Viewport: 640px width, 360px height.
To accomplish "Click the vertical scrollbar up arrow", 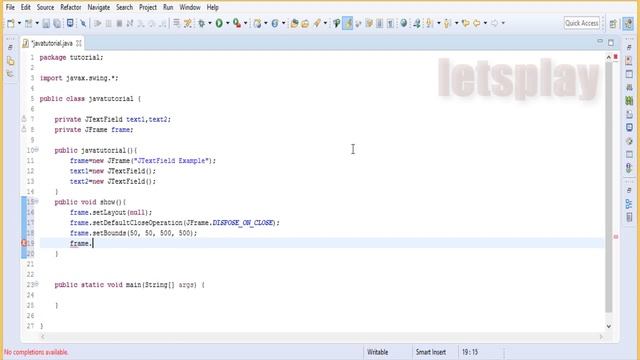I will click(609, 57).
